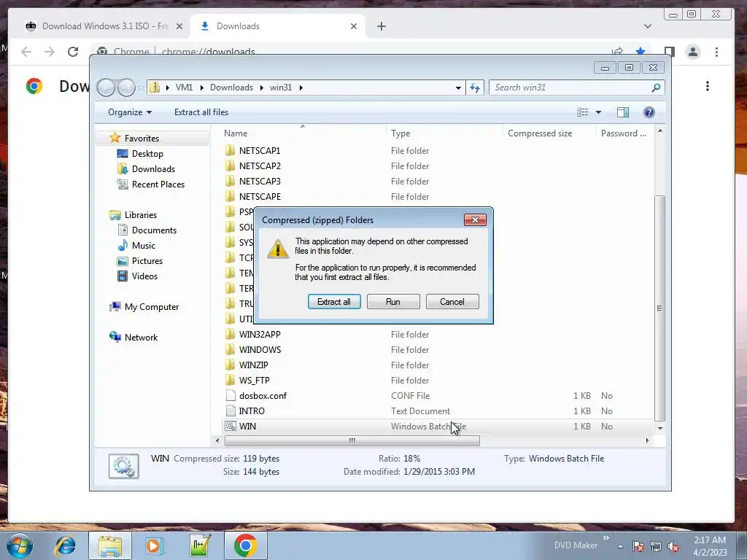Open Downloads in navigation pane
This screenshot has width=747, height=560.
coord(153,168)
